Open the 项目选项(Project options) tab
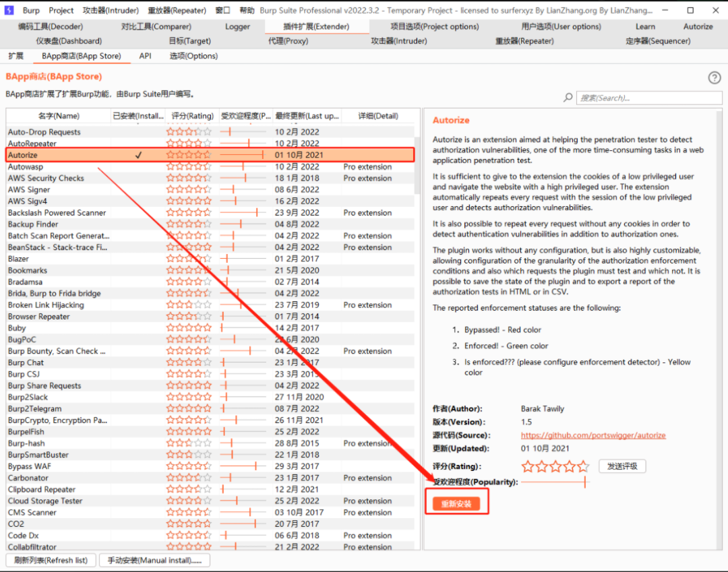 point(434,26)
